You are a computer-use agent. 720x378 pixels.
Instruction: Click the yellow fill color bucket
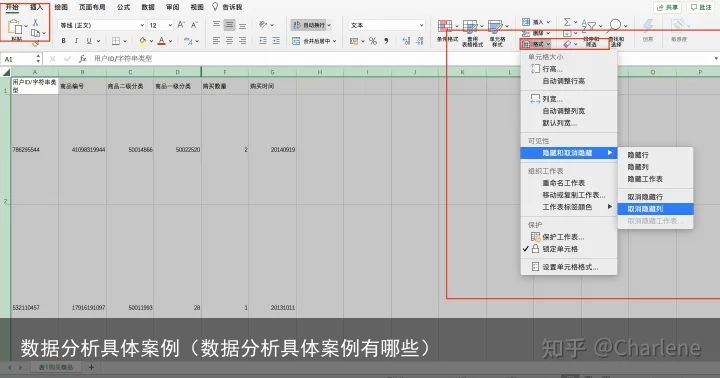(x=143, y=41)
